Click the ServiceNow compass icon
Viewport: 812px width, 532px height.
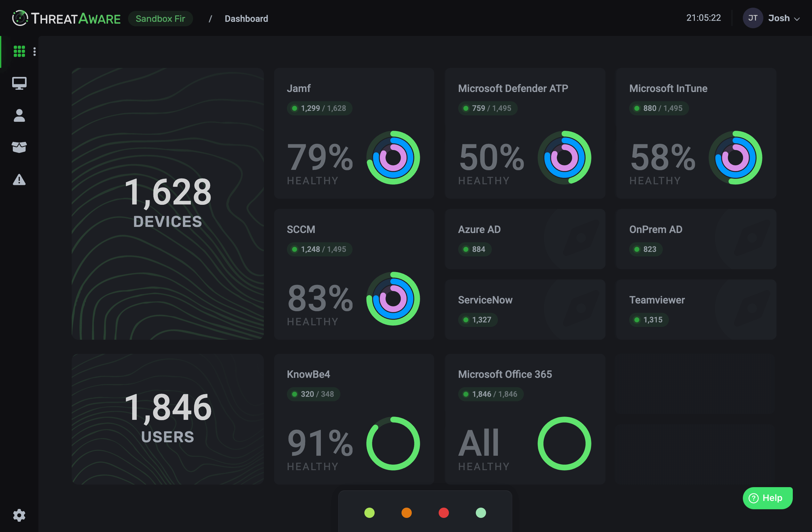(581, 308)
